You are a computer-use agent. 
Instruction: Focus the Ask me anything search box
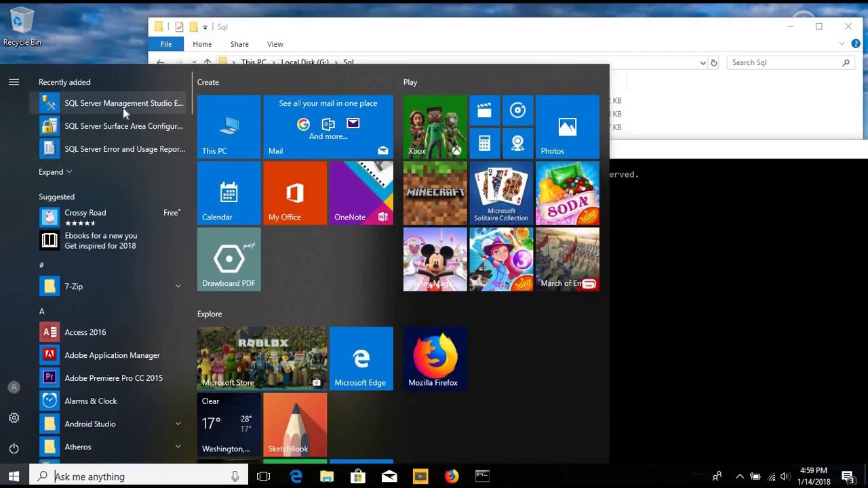139,476
